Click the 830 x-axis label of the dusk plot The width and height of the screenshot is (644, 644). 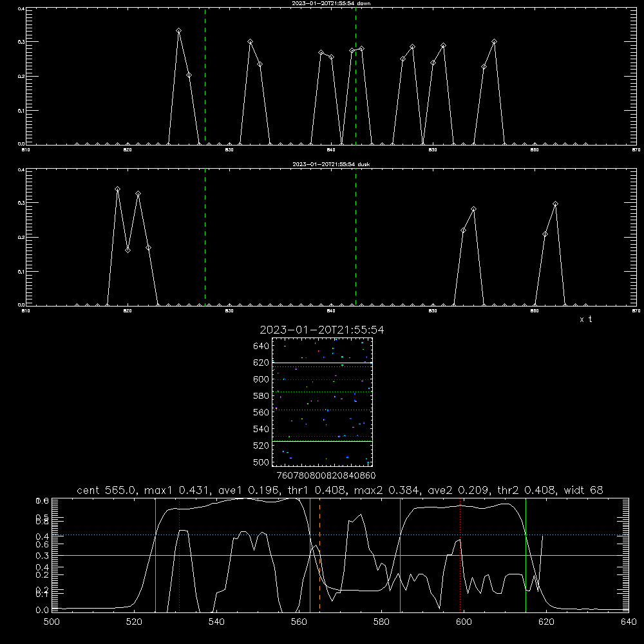(229, 311)
